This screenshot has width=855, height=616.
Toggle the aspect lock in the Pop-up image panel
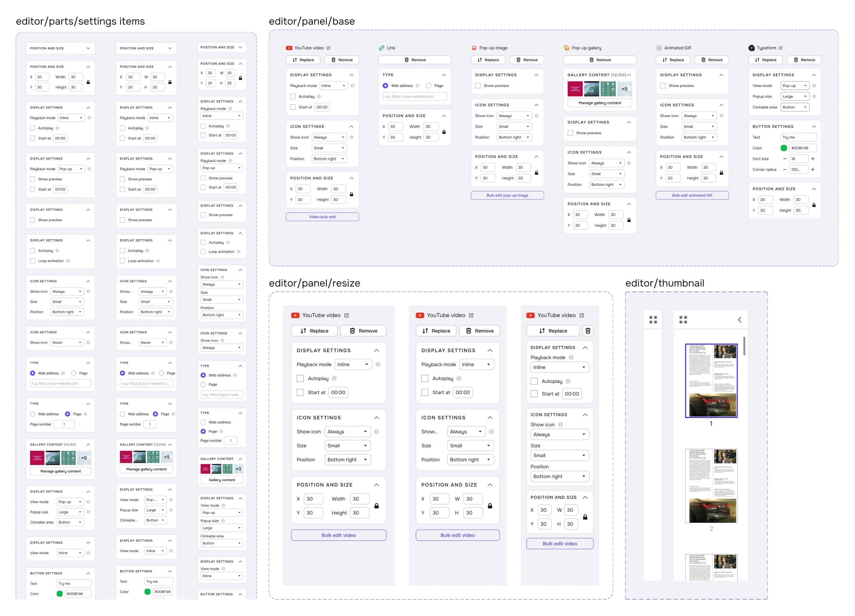(x=536, y=173)
